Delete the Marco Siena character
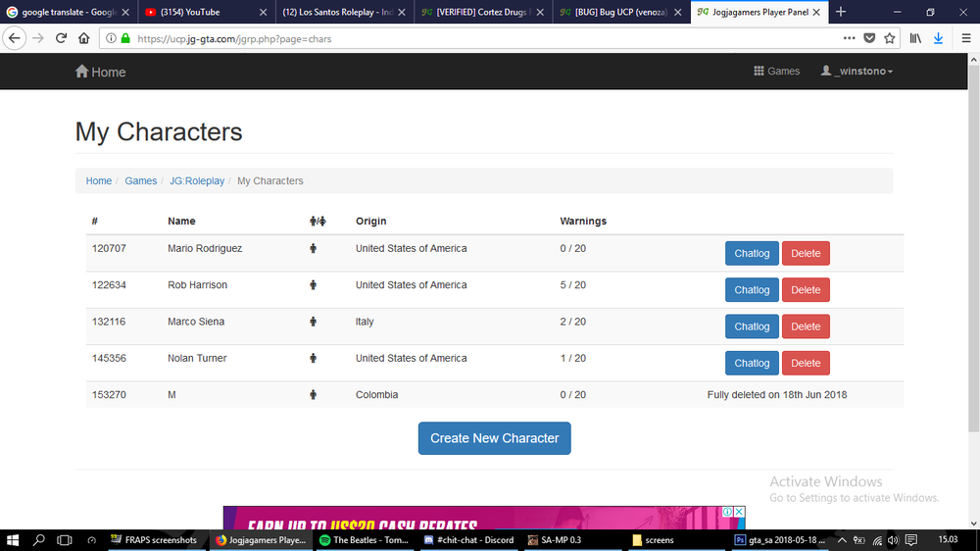 [806, 326]
